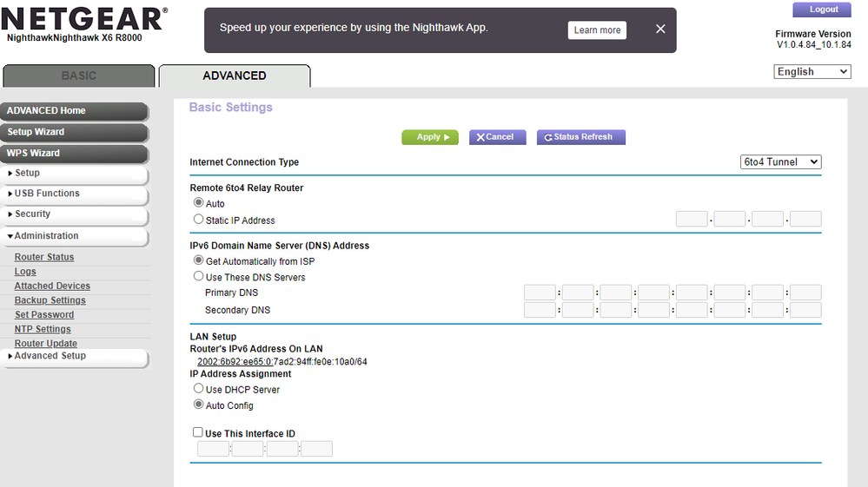
Task: Apply the settings
Action: click(x=430, y=137)
